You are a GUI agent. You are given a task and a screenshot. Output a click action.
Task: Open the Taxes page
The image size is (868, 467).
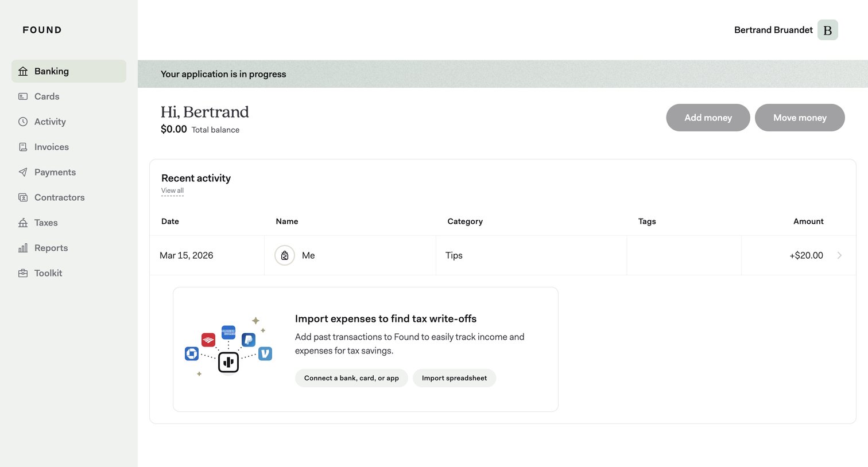[69, 223]
